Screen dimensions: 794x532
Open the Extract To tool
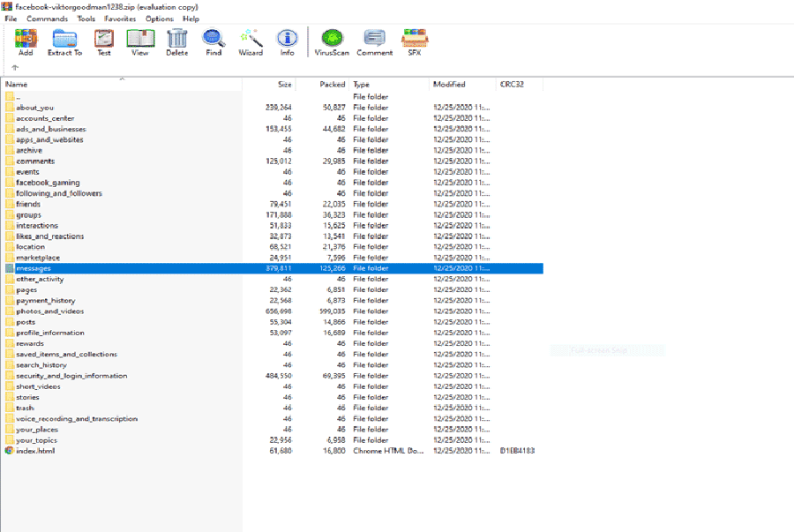point(64,39)
